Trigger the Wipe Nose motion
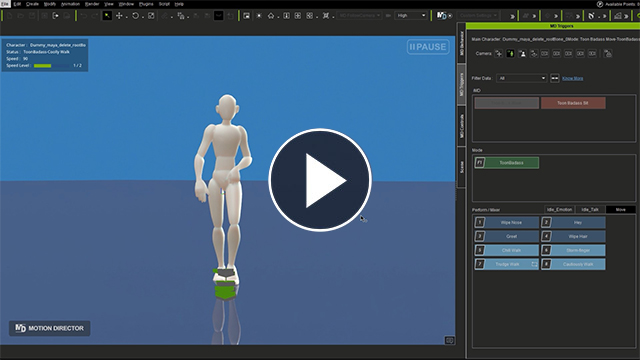 tap(507, 222)
